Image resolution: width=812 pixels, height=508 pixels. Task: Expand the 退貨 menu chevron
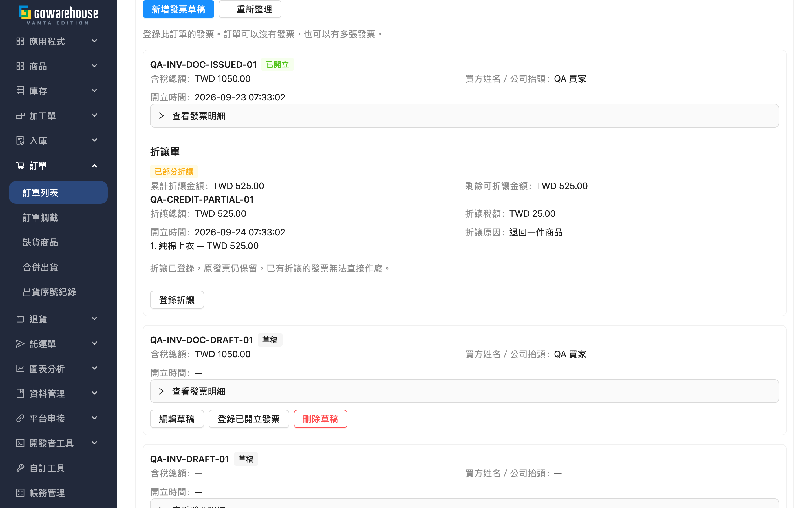(95, 319)
